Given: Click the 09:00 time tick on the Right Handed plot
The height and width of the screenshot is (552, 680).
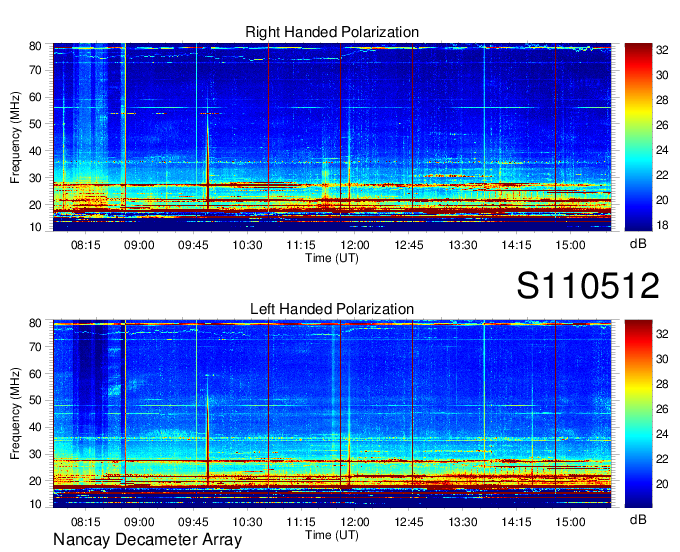Looking at the screenshot, I should [139, 245].
